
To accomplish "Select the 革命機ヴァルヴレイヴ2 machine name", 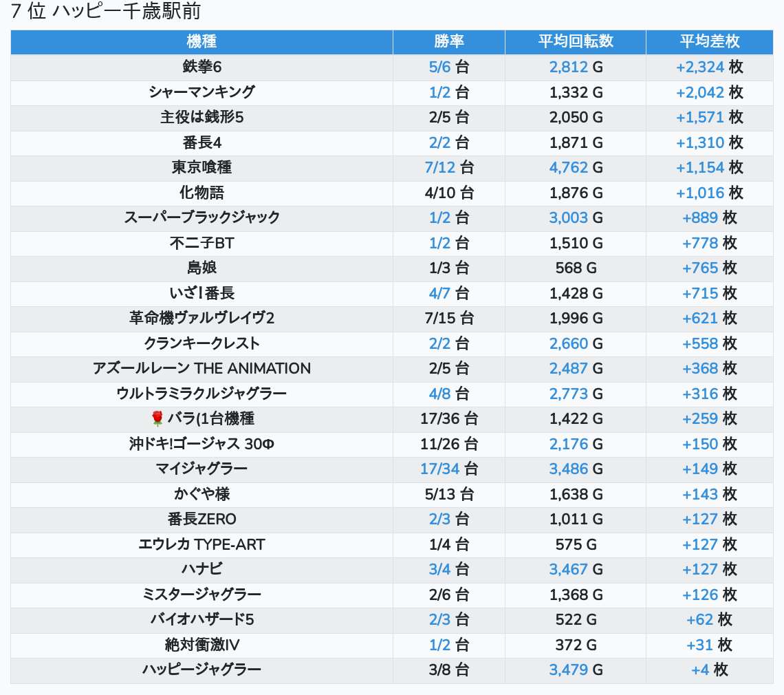I will (202, 318).
